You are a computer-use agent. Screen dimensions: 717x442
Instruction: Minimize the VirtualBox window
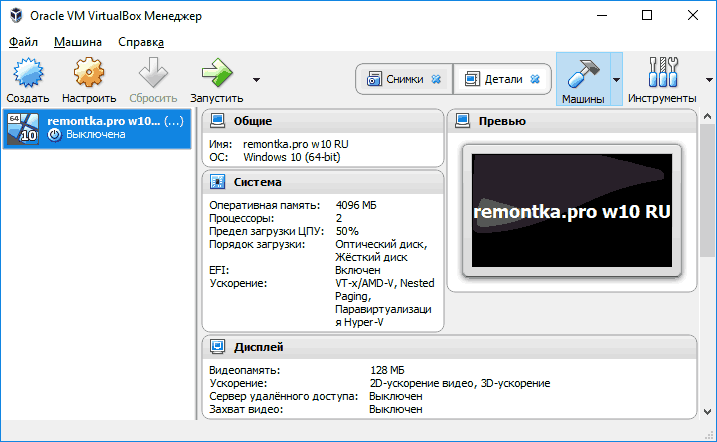tap(602, 16)
